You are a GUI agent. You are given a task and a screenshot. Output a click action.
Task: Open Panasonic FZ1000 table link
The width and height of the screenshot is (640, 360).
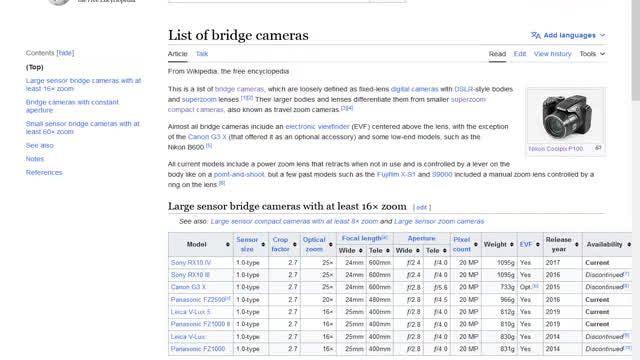pyautogui.click(x=198, y=349)
